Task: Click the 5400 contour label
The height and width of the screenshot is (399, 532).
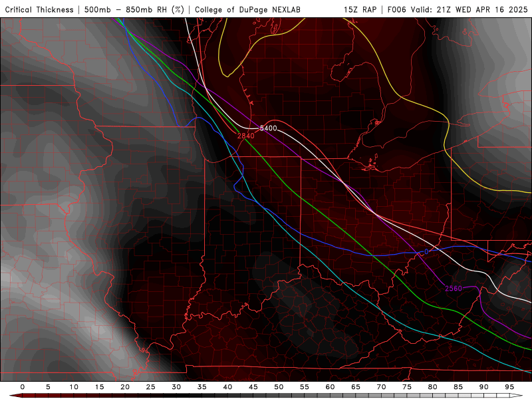Action: click(x=269, y=128)
